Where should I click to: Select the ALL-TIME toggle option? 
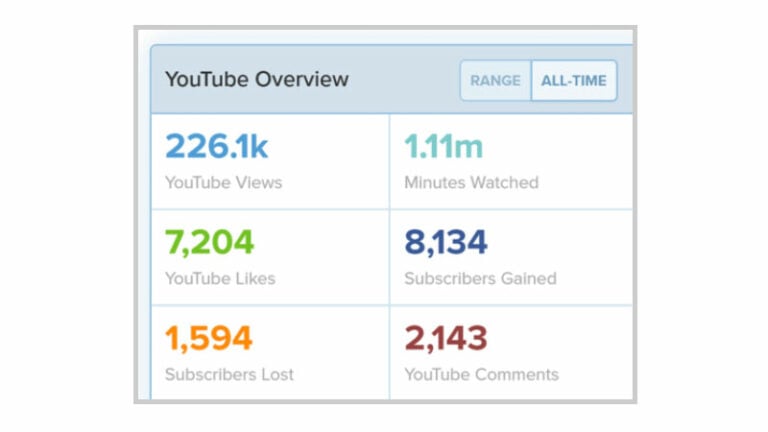573,81
